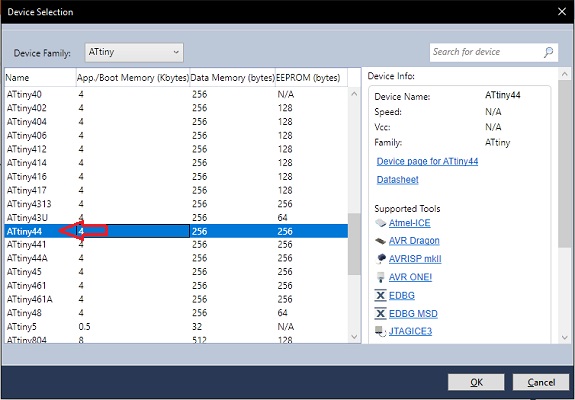Open the Datasheet link
Image resolution: width=575 pixels, height=400 pixels.
click(398, 180)
